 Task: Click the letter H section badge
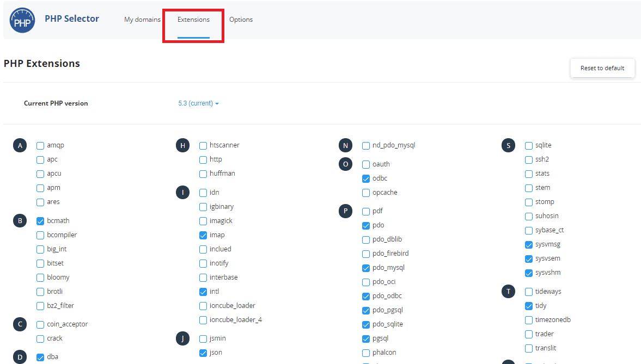tap(182, 145)
